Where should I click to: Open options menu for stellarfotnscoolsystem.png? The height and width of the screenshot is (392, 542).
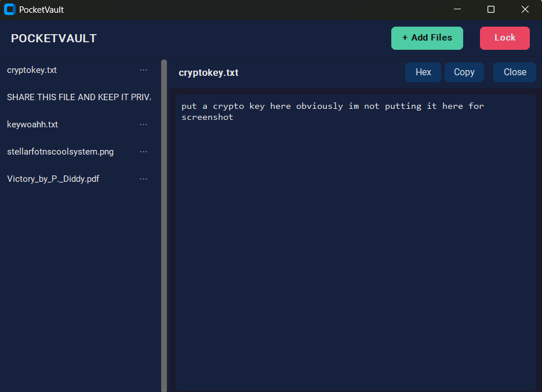[x=143, y=152]
